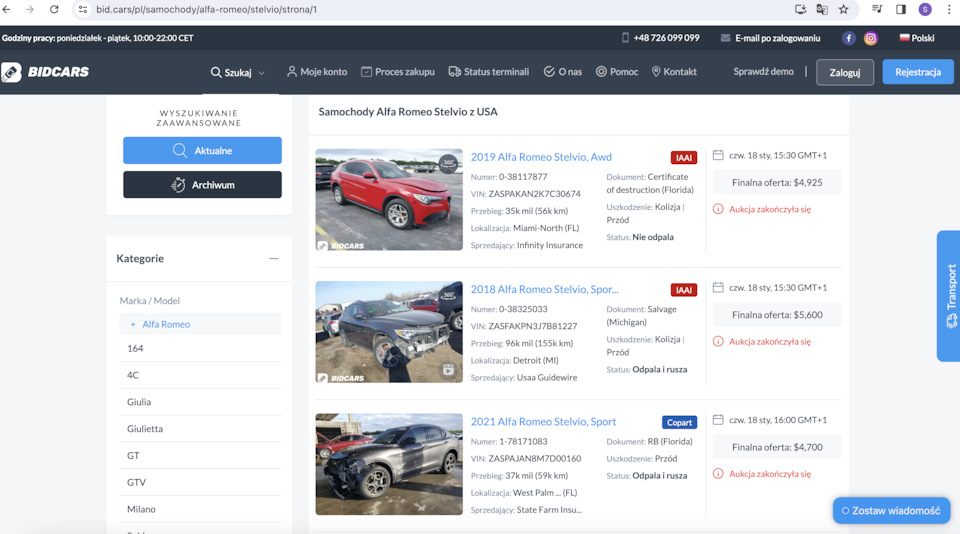Bookmark the page with the star icon
Image resolution: width=960 pixels, height=534 pixels.
tap(844, 9)
